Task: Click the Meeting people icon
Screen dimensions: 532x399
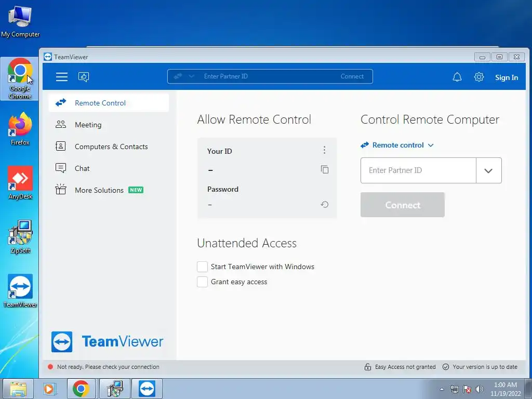Action: click(x=61, y=125)
